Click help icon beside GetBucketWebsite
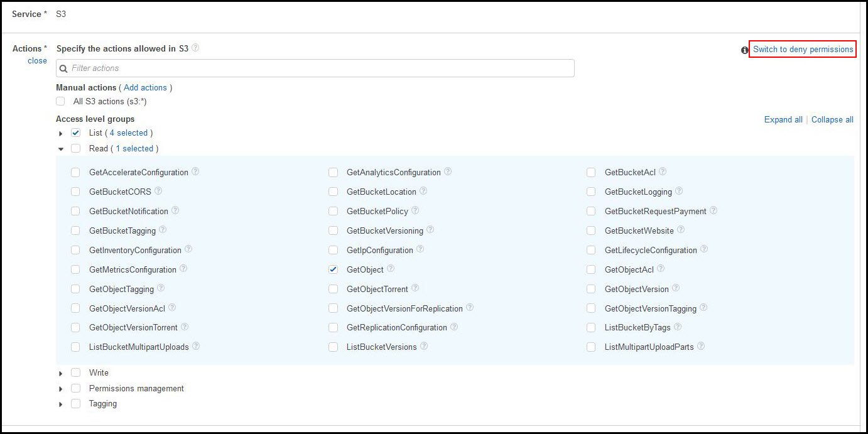Viewport: 868px width, 434px height. click(x=681, y=230)
